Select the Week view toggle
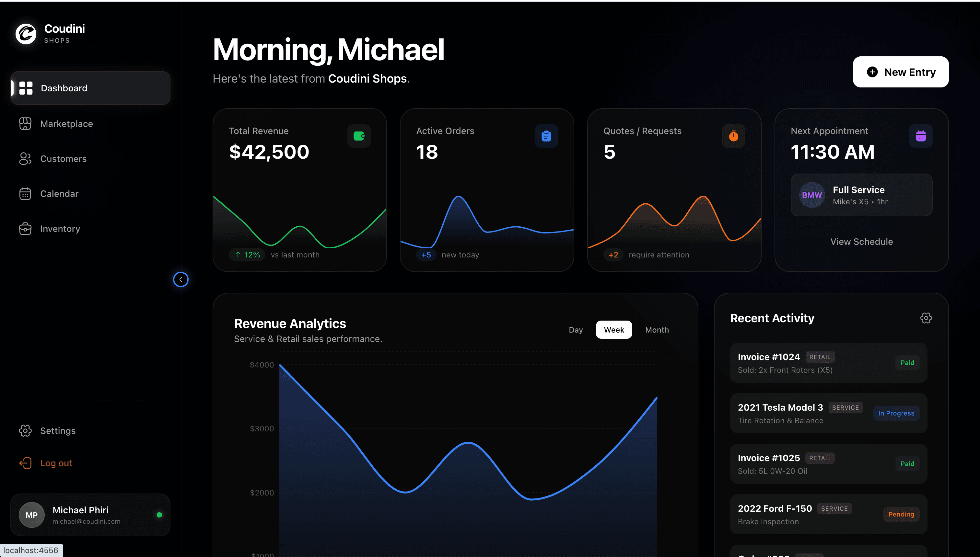 [614, 329]
